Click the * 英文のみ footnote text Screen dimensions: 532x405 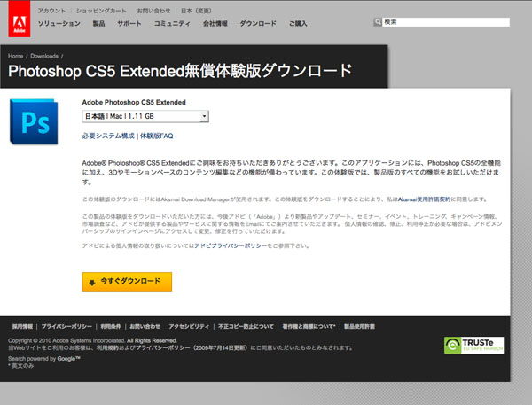point(21,366)
